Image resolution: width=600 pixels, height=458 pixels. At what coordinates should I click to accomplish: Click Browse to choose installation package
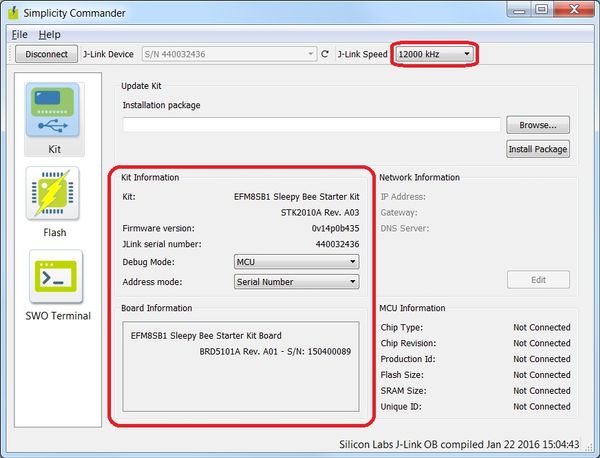point(538,125)
